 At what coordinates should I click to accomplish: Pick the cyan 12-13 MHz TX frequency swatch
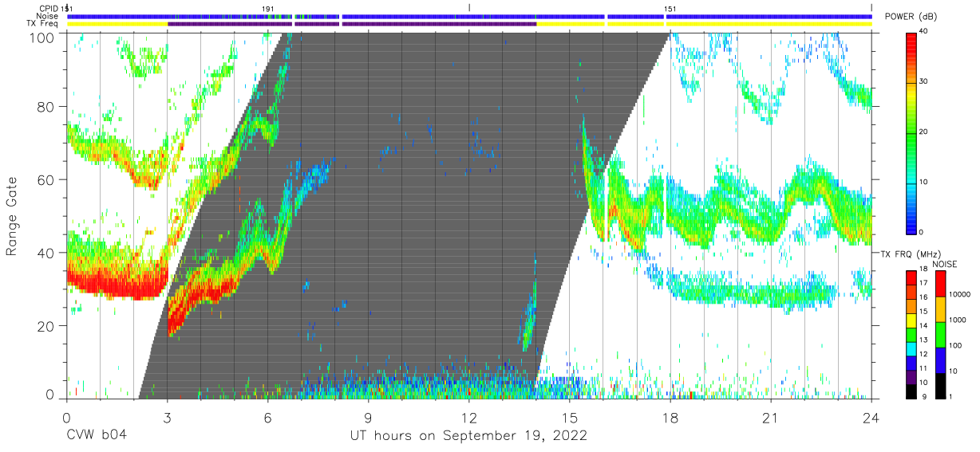pos(911,348)
